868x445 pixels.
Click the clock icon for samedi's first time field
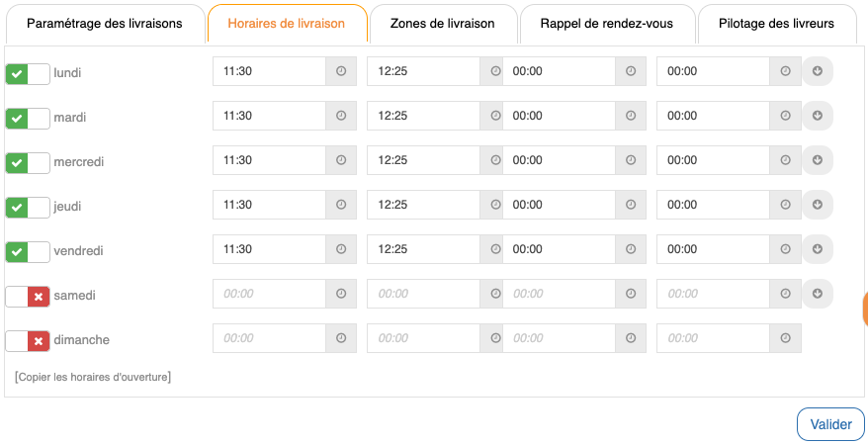341,294
